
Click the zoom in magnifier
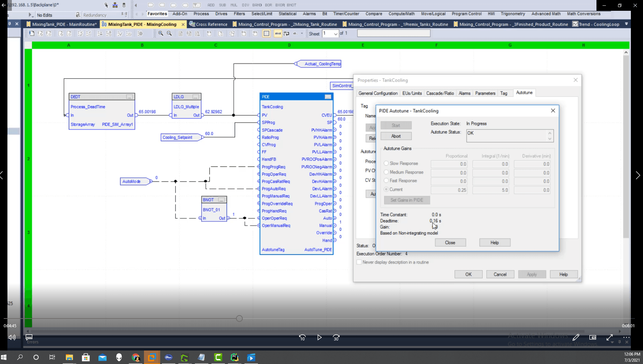161,33
